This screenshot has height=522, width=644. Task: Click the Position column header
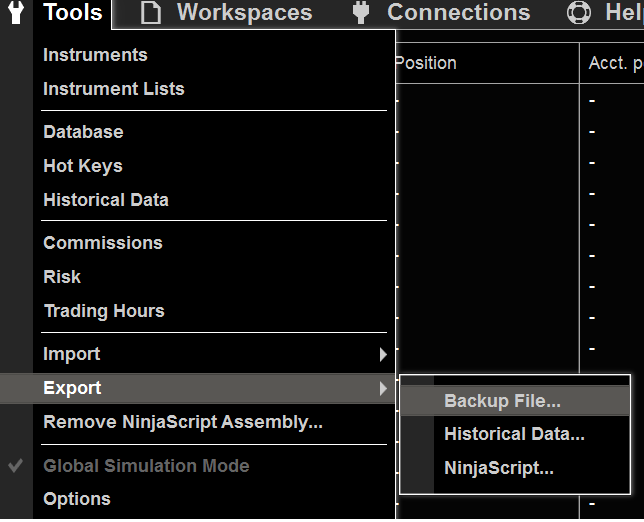tap(427, 63)
